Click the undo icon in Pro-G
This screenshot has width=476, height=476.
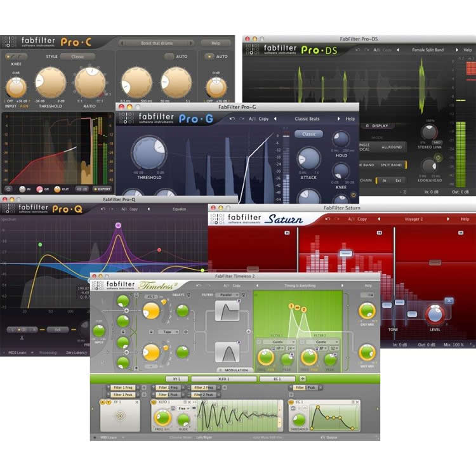tap(232, 119)
